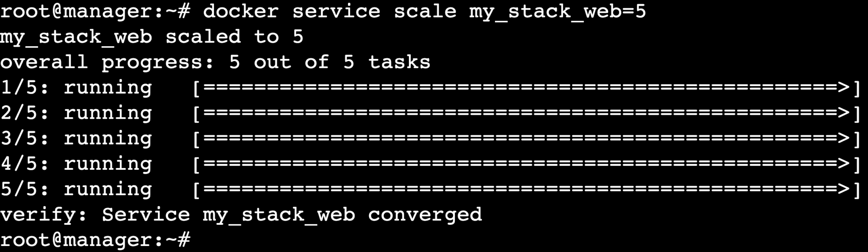Click the 5/5 task progress bar

(x=526, y=190)
